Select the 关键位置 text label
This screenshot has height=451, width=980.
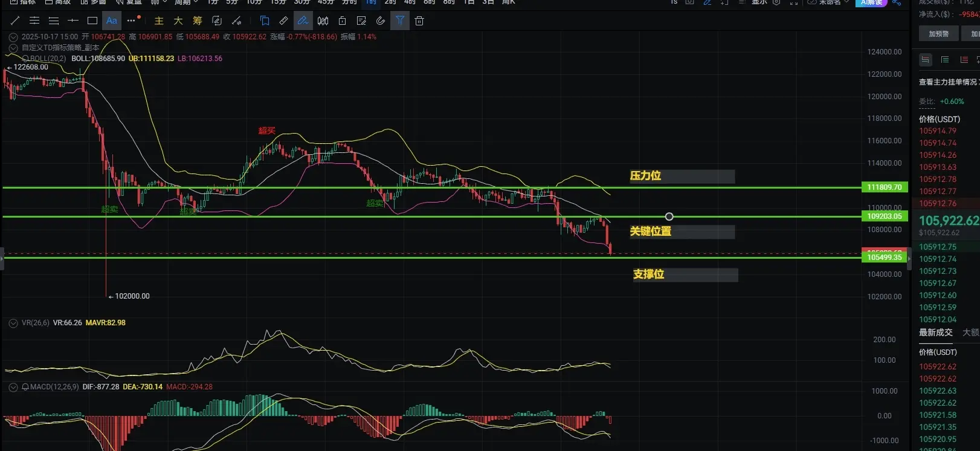(651, 232)
